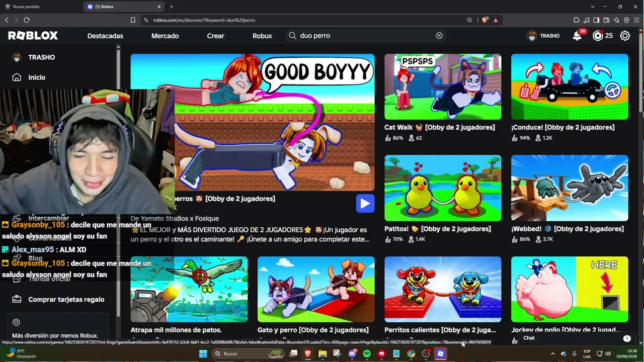Screen dimensions: 644x362
Task: Click the gift card icon in the sidebar
Action: point(17,299)
